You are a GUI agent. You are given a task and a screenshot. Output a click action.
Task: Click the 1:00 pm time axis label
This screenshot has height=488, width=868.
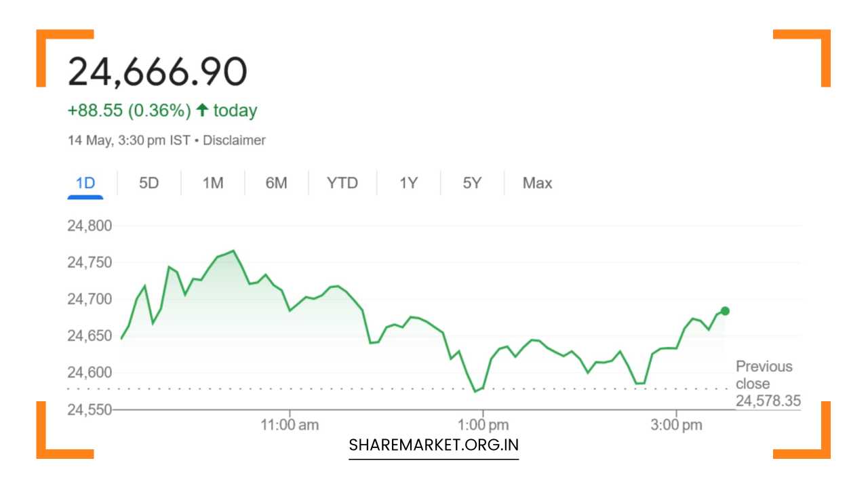point(483,426)
